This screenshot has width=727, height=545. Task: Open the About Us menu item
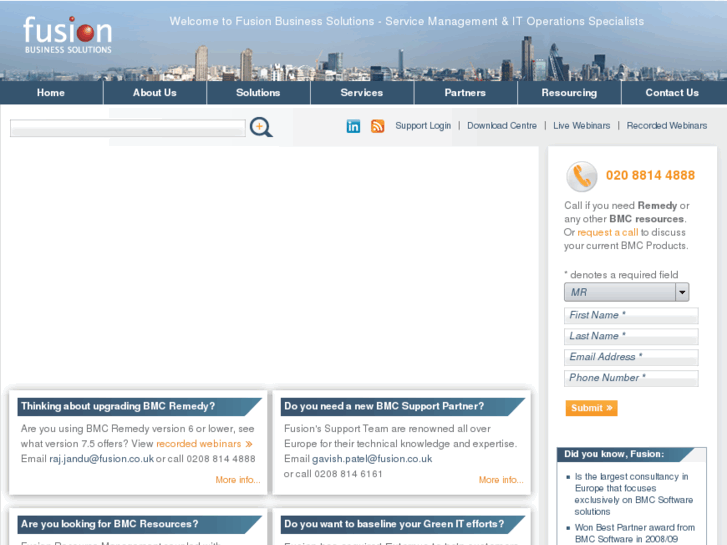pos(155,93)
